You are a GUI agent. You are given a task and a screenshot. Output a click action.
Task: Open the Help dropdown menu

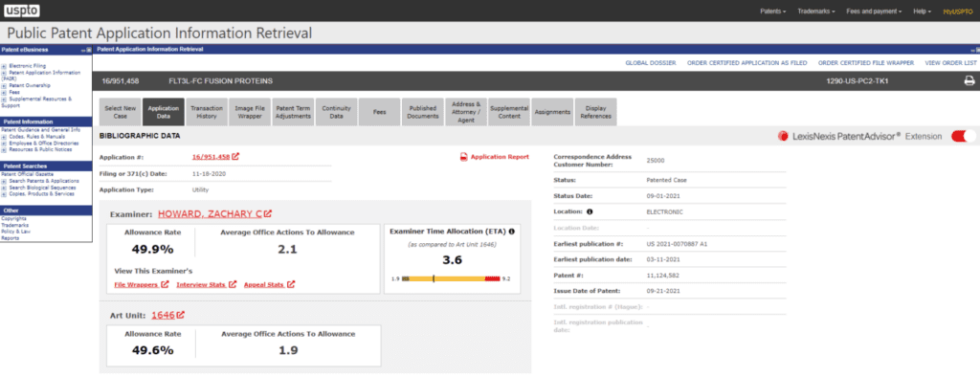[922, 11]
